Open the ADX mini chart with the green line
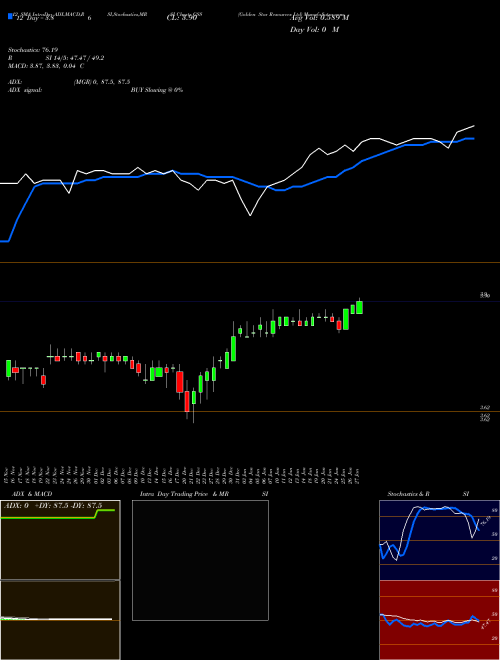This screenshot has width=500, height=660. 60,540
